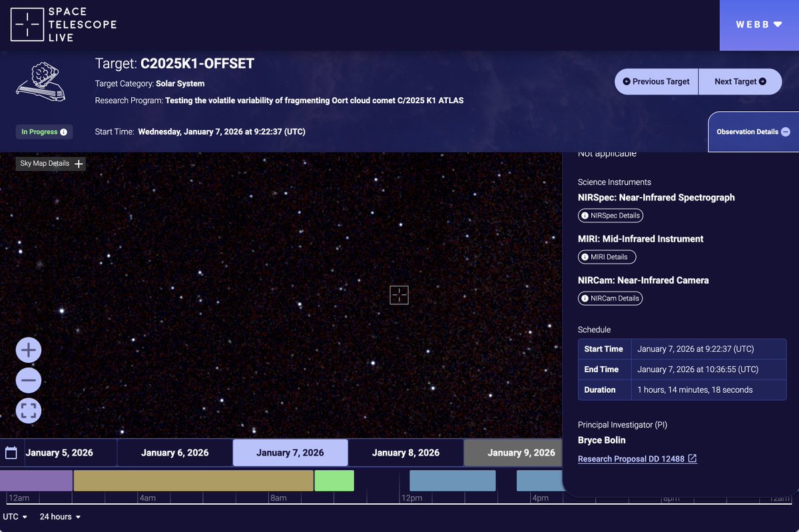This screenshot has height=532, width=799.
Task: Open NIRCam Details
Action: point(611,298)
